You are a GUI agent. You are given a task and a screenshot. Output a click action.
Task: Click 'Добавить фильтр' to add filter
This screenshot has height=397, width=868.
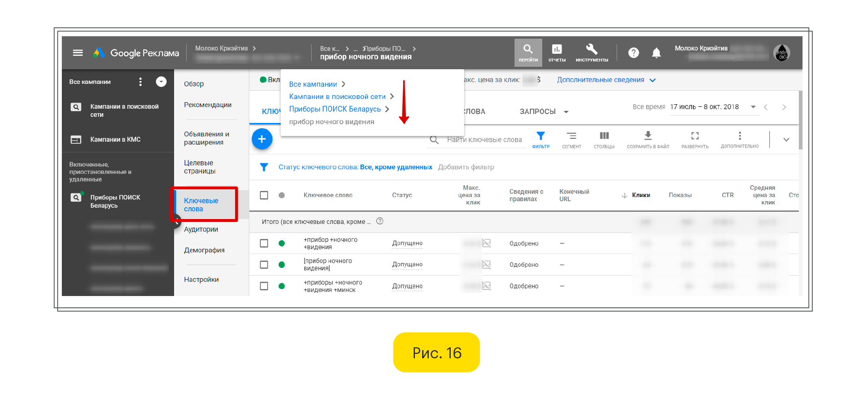click(466, 167)
